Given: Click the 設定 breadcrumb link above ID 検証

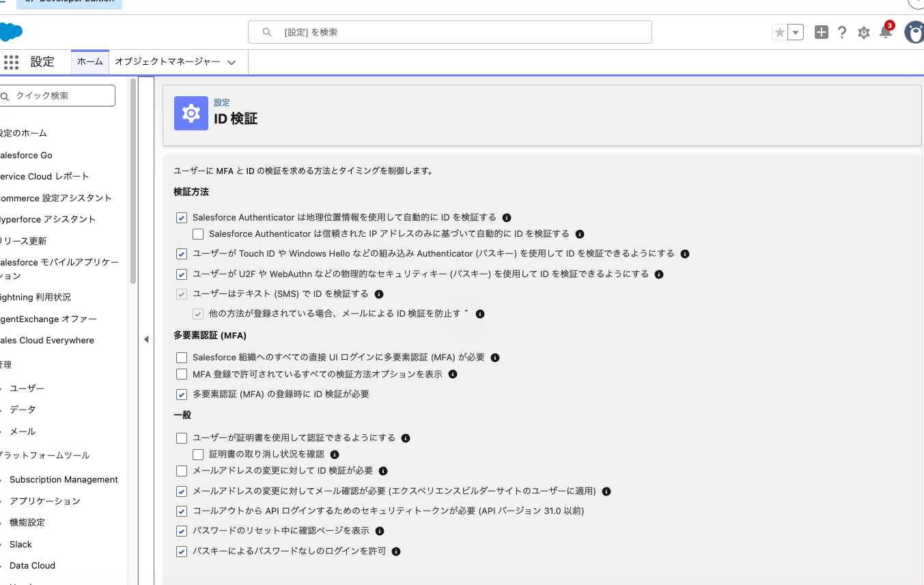Looking at the screenshot, I should 222,102.
